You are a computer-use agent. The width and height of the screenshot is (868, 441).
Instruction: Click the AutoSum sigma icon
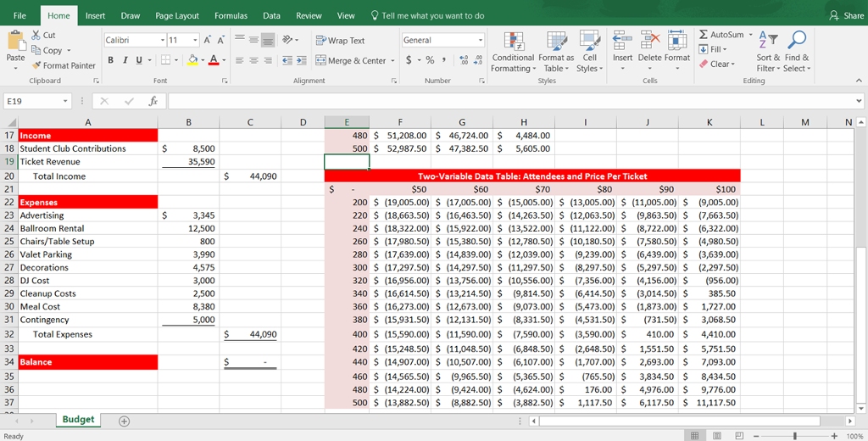pos(704,35)
